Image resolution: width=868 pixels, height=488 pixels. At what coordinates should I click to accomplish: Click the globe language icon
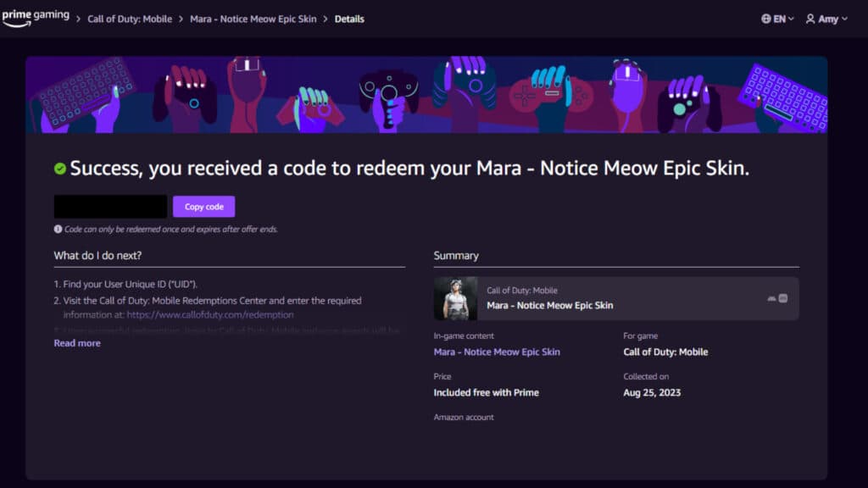click(767, 17)
